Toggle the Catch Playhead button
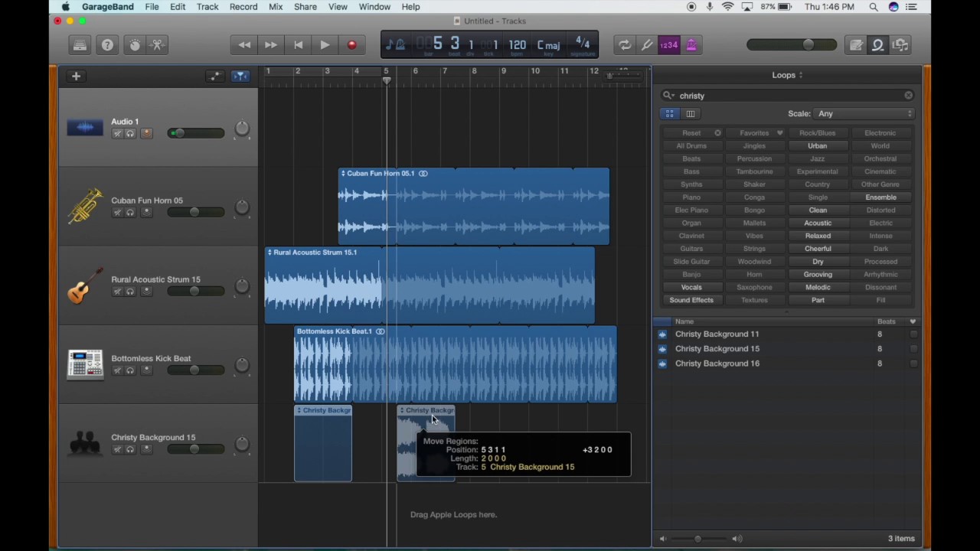 click(240, 76)
